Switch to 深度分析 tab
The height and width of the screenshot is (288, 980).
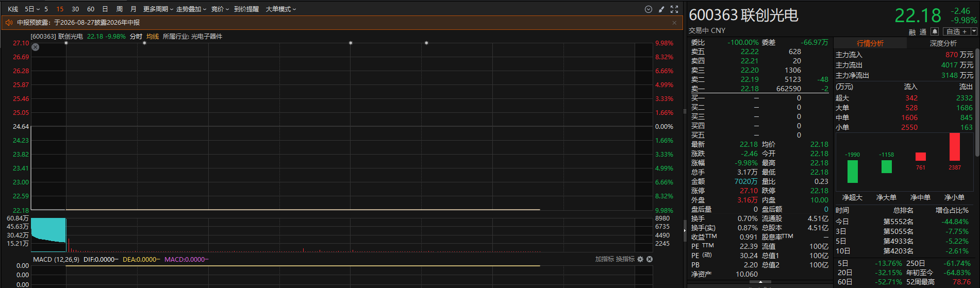pos(943,43)
